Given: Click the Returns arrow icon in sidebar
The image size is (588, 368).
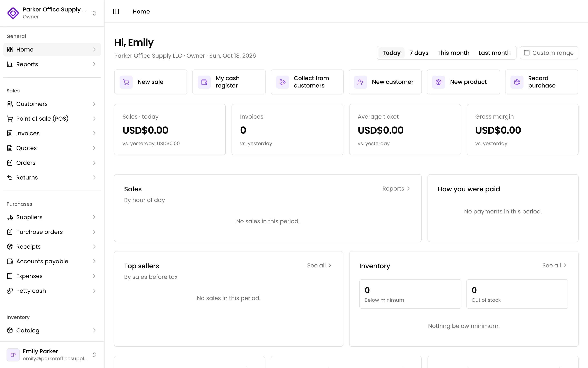Looking at the screenshot, I should click(10, 177).
